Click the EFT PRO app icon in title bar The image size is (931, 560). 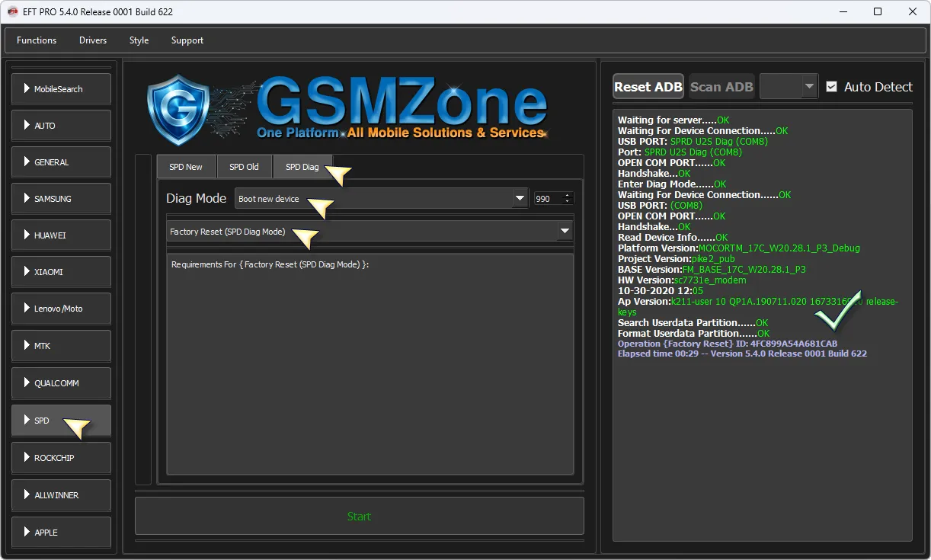(x=13, y=11)
